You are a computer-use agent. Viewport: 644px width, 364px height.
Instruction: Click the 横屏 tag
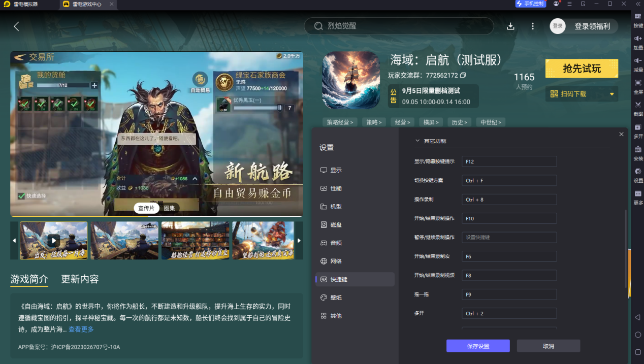[431, 122]
